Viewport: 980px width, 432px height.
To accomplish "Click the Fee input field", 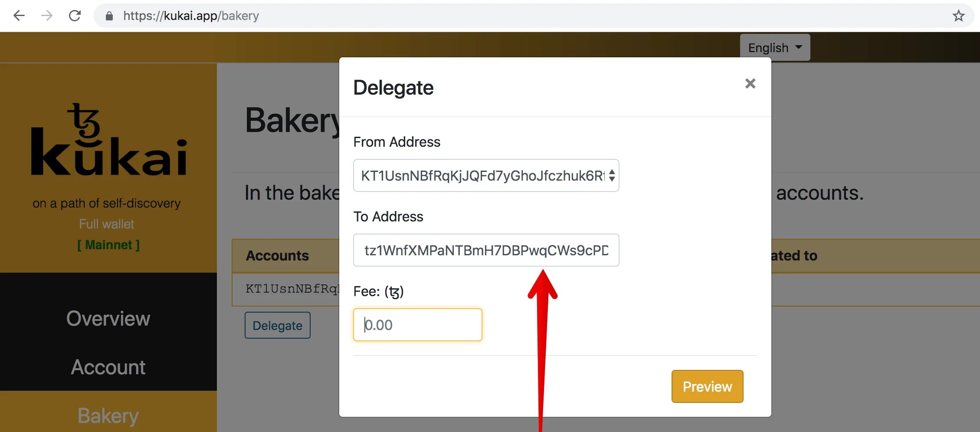I will pos(417,325).
